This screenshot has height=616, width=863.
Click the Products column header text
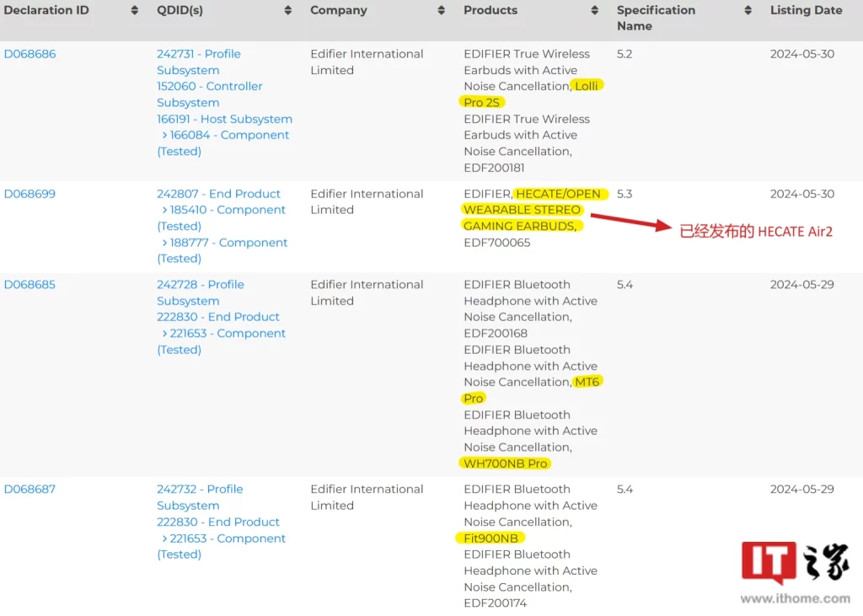click(490, 10)
